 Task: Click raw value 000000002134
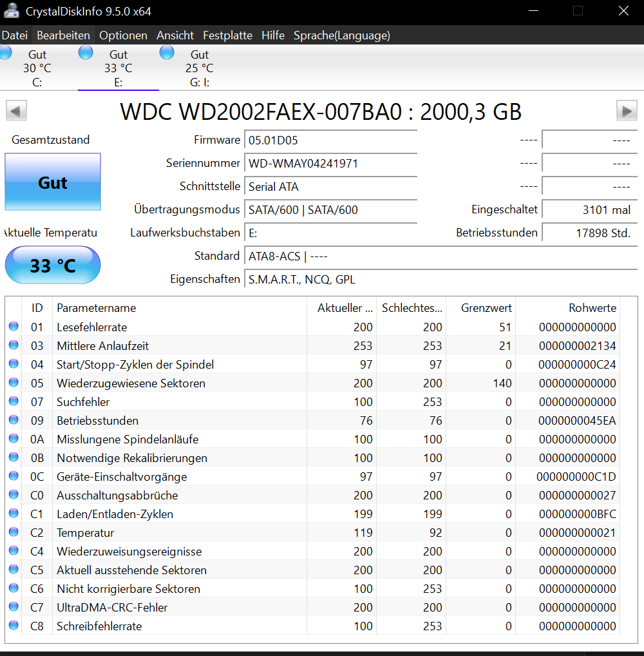click(577, 345)
